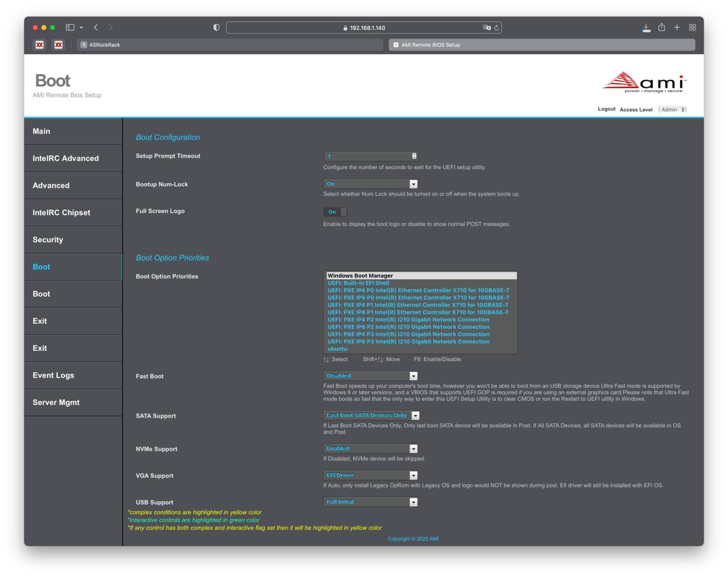Open the Main menu section

click(x=73, y=131)
